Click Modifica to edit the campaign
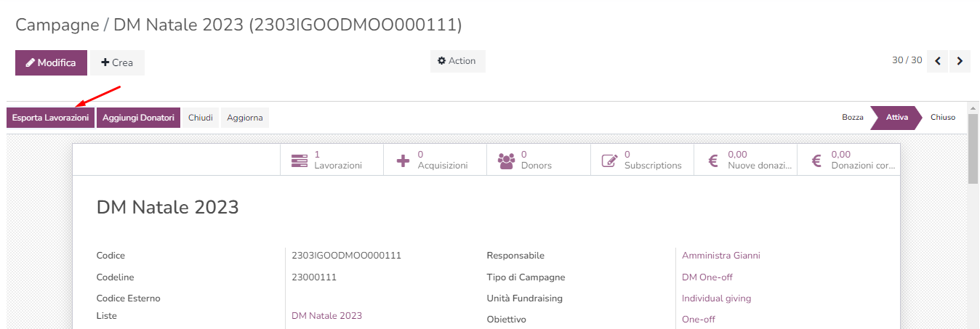Image resolution: width=980 pixels, height=329 pixels. [x=51, y=62]
